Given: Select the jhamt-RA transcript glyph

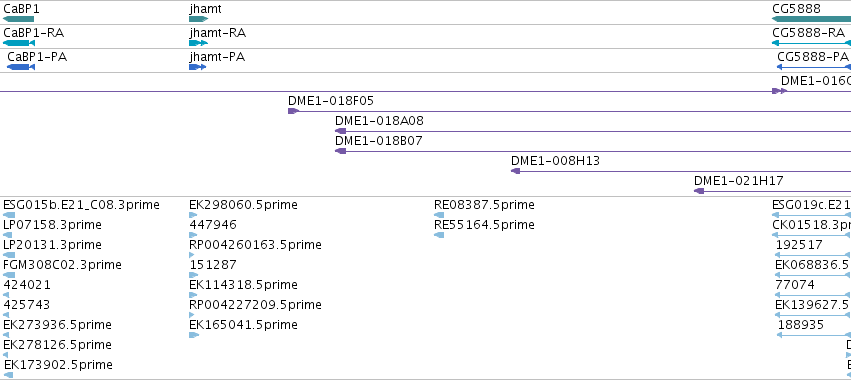Looking at the screenshot, I should [199, 43].
